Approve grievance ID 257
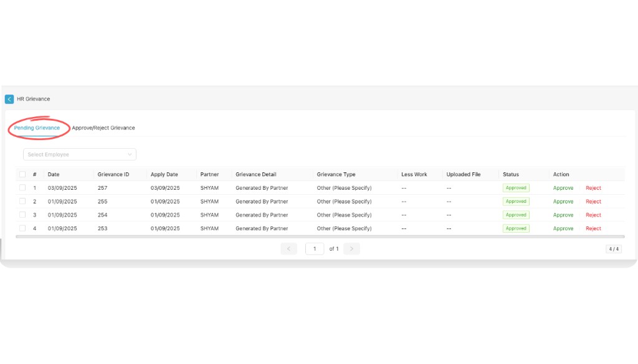Screen dimensions: 638x364 563,187
